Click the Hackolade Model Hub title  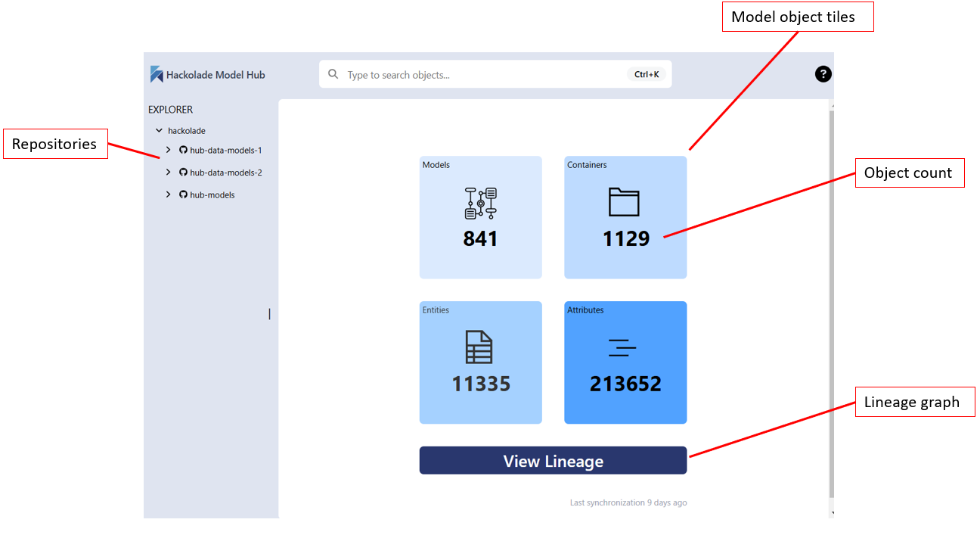point(216,75)
